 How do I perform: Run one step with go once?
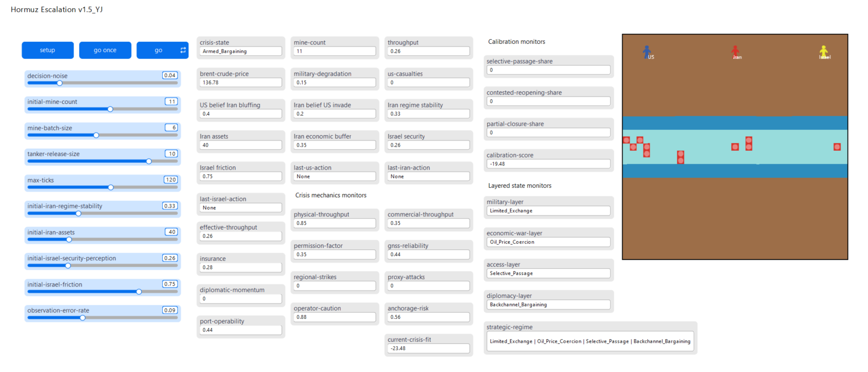coord(105,50)
